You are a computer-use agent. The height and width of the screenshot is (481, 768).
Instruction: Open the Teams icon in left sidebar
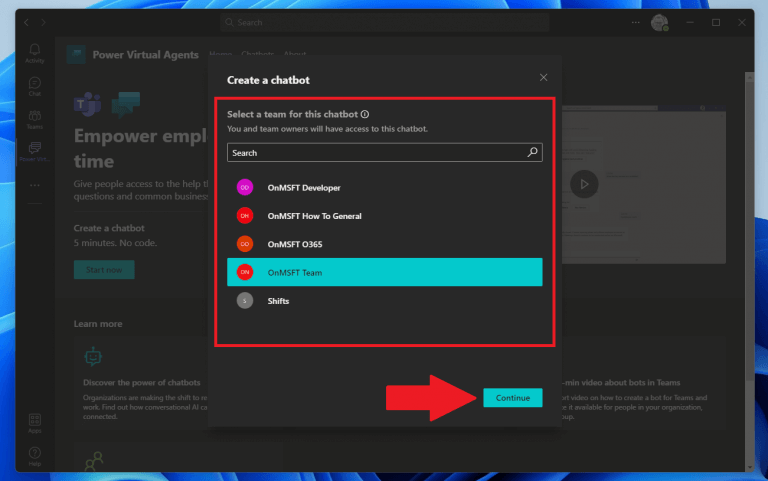tap(34, 119)
